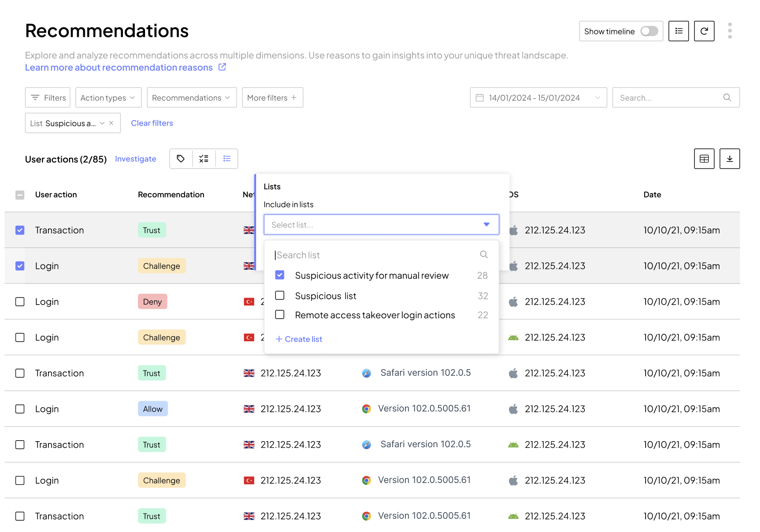Click the refresh icon button
760x532 pixels.
click(704, 31)
